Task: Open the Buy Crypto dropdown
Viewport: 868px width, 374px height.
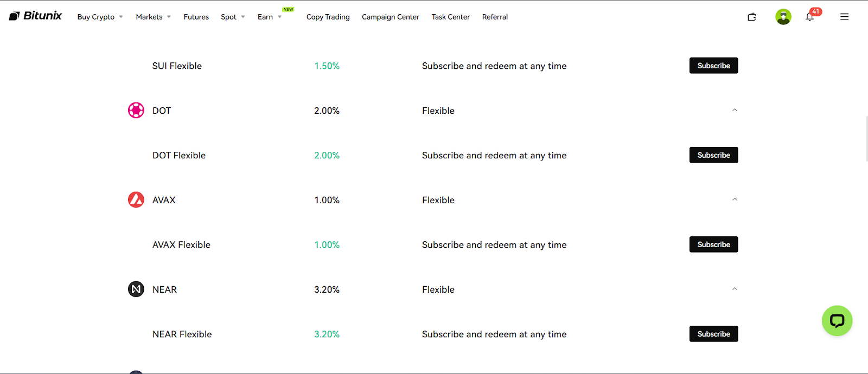Action: coord(100,17)
